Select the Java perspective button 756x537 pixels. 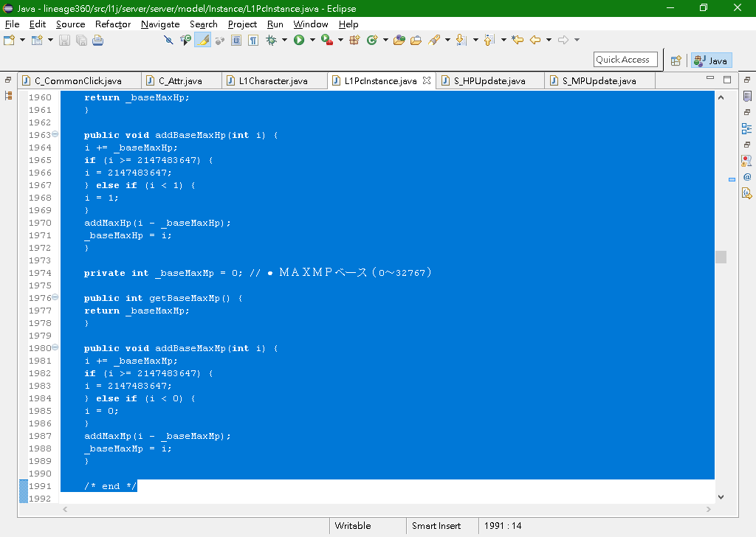click(x=711, y=60)
